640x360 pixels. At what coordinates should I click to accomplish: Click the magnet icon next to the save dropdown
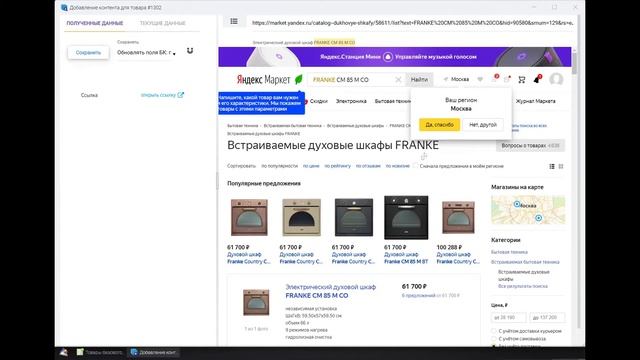coord(190,51)
